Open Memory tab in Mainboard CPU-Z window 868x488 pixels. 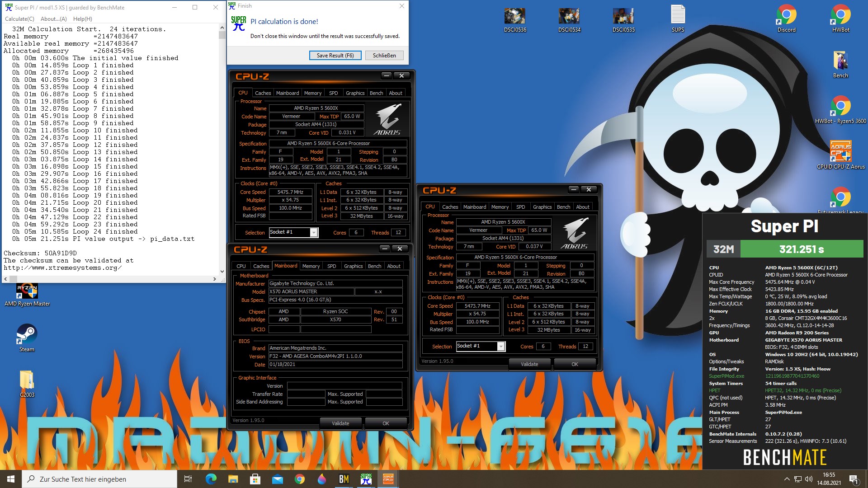coord(311,266)
